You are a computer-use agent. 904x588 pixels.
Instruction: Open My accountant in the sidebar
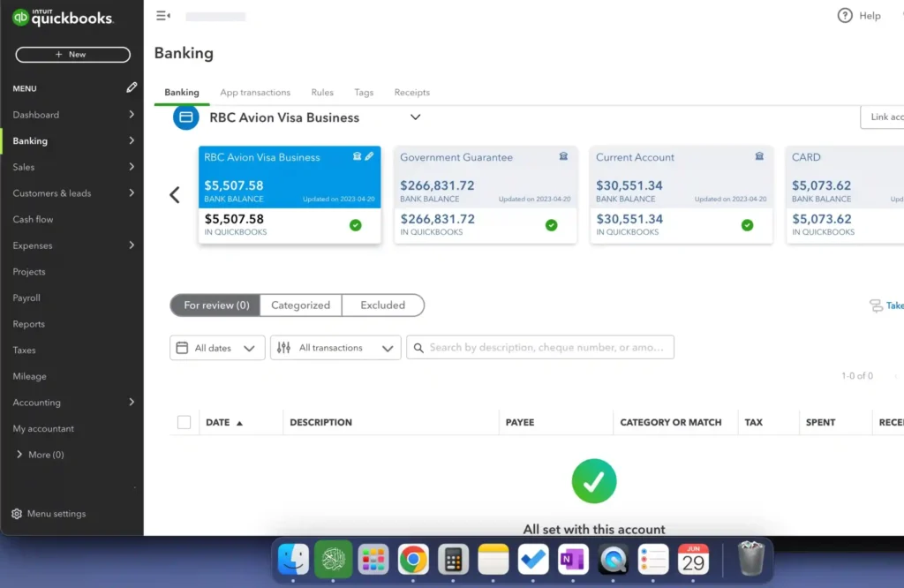tap(43, 428)
